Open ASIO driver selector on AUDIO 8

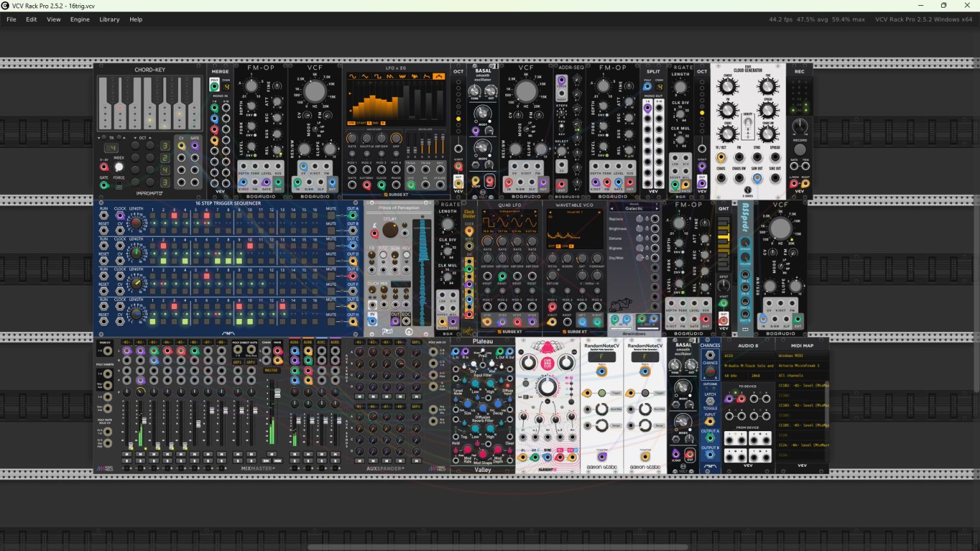pos(748,356)
